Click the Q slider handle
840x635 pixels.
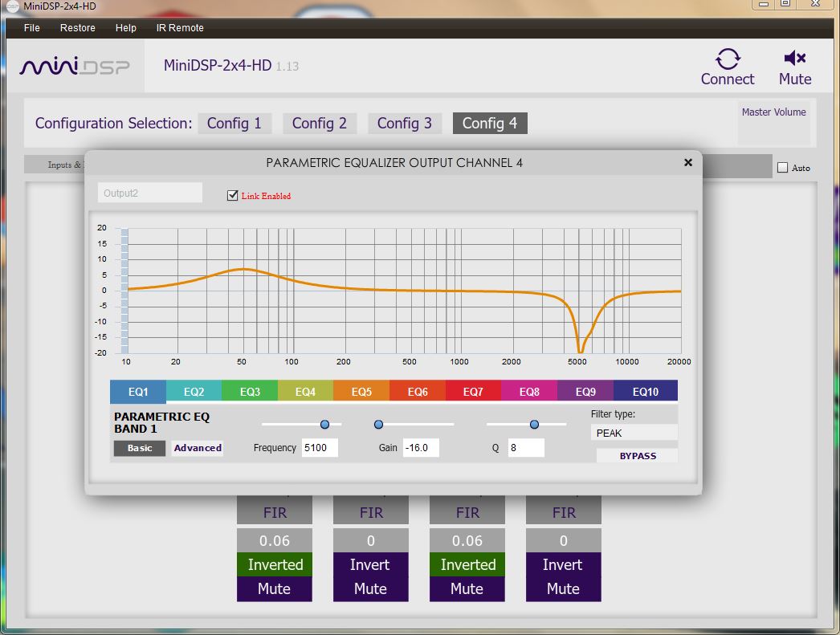point(534,424)
